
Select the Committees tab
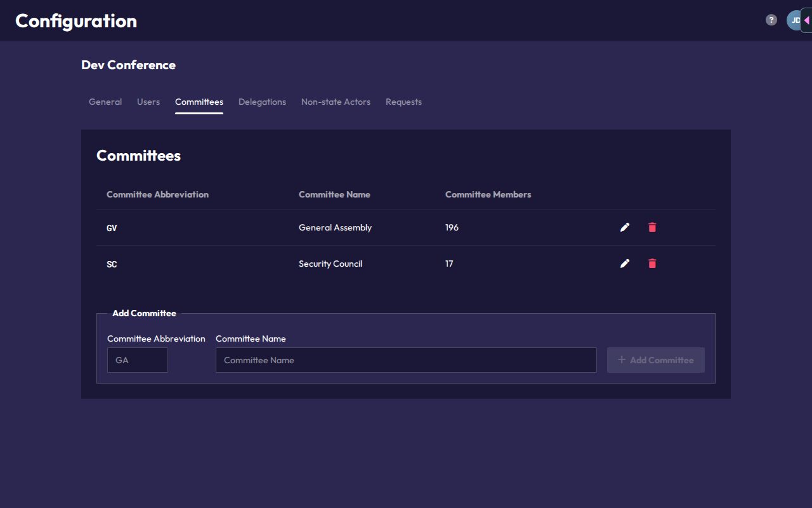(x=199, y=102)
